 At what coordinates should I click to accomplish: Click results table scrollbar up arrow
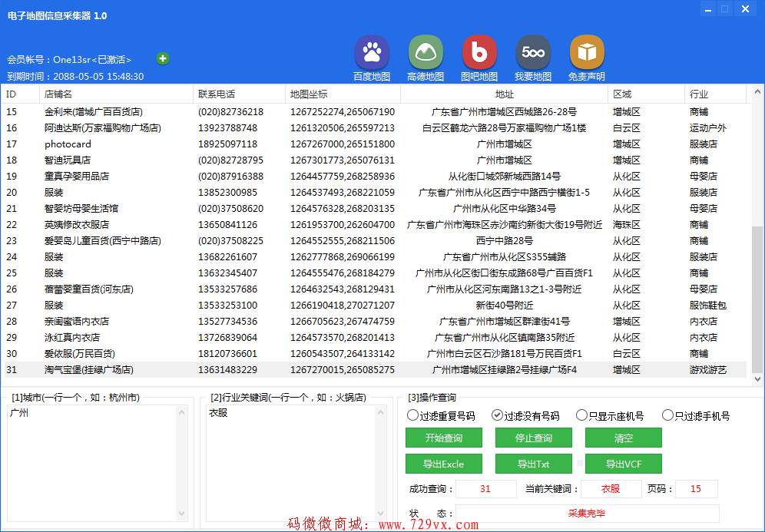[757, 91]
